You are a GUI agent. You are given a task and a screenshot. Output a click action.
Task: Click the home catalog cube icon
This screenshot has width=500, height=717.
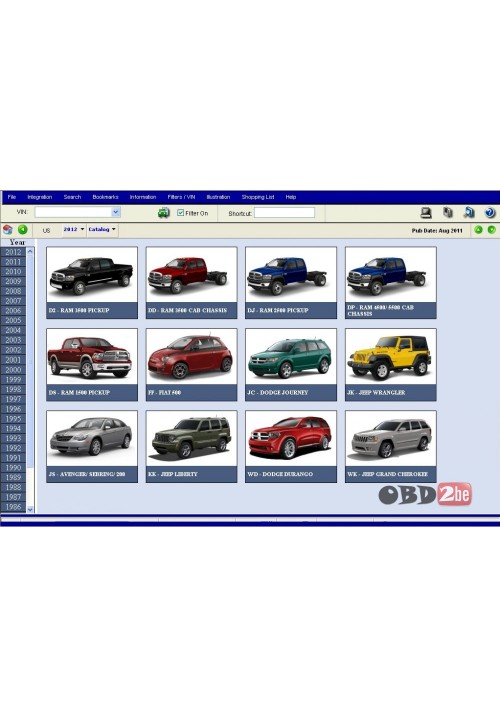(7, 230)
